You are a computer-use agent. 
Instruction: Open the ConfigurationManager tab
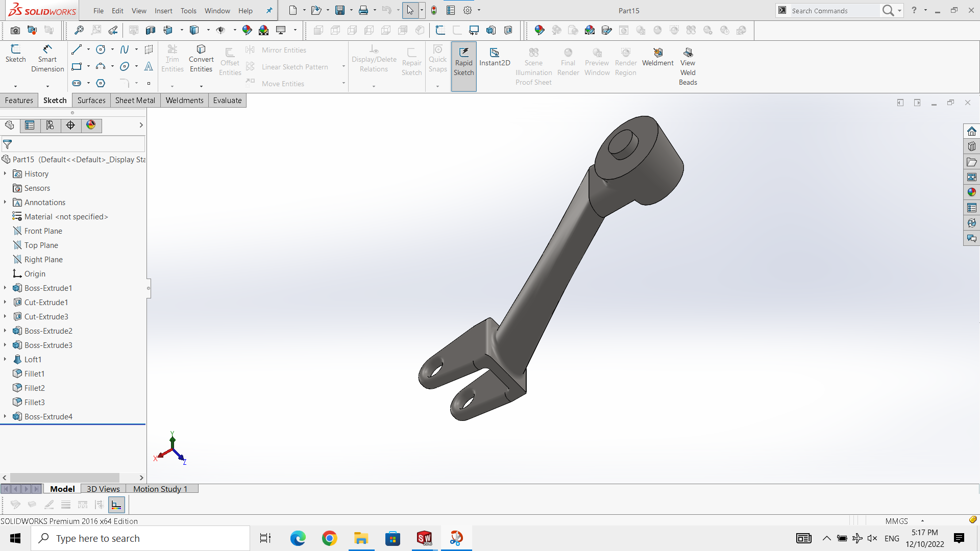pos(50,126)
